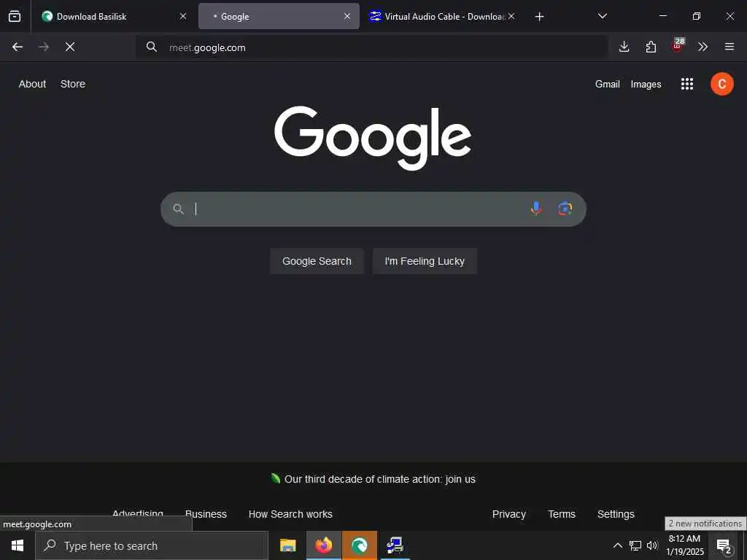
Task: Open a new tab with the plus button
Action: tap(539, 17)
